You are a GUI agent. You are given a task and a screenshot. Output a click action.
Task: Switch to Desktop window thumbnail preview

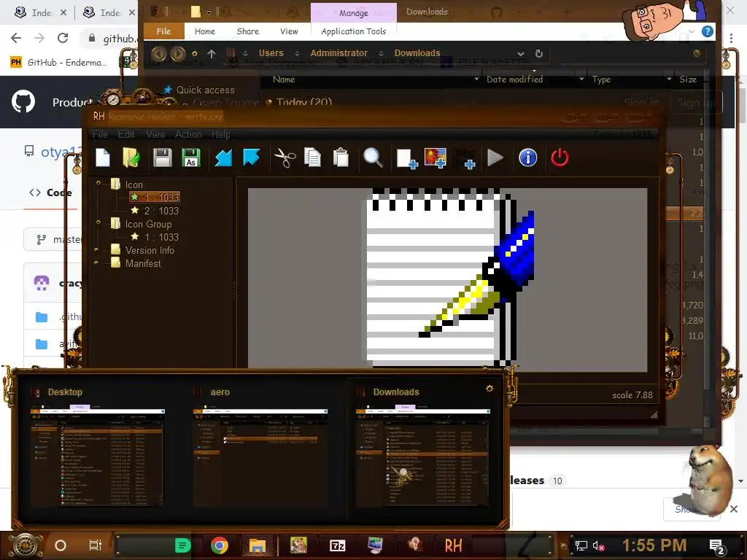(x=98, y=448)
